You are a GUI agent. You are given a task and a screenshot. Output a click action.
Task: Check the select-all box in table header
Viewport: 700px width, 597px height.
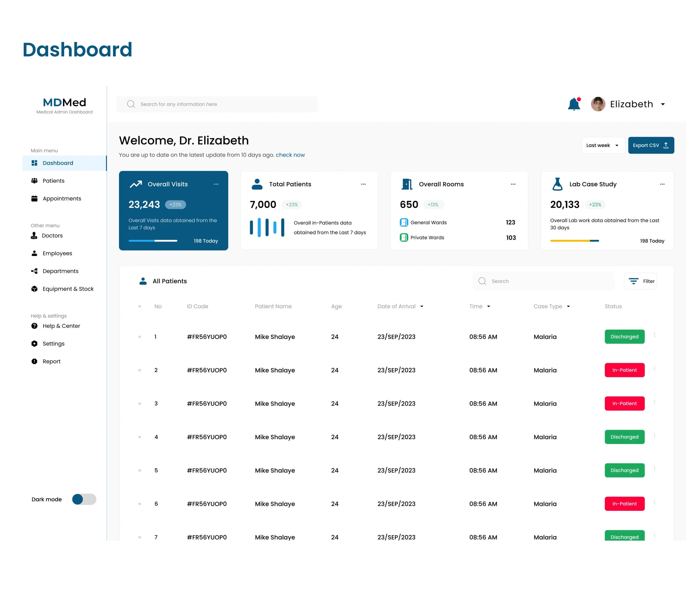[140, 307]
